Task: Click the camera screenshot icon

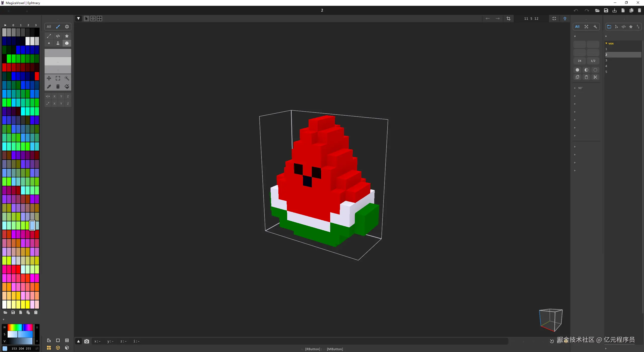Action: tap(87, 341)
